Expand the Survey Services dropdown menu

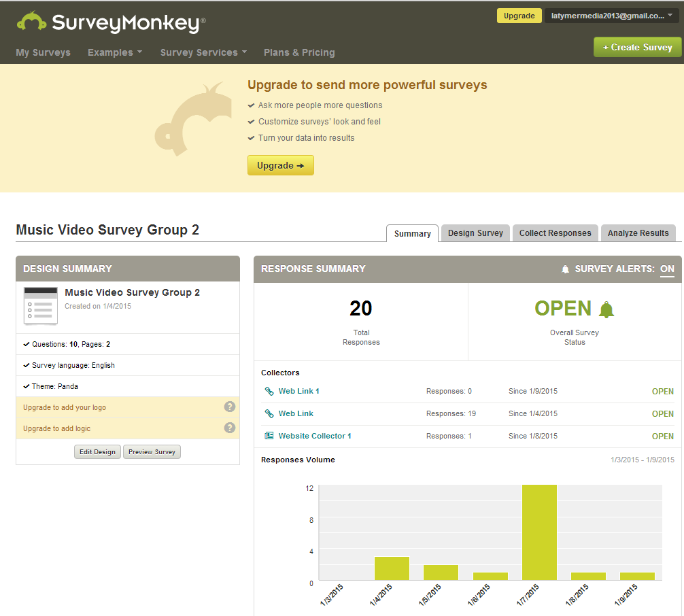[x=203, y=52]
